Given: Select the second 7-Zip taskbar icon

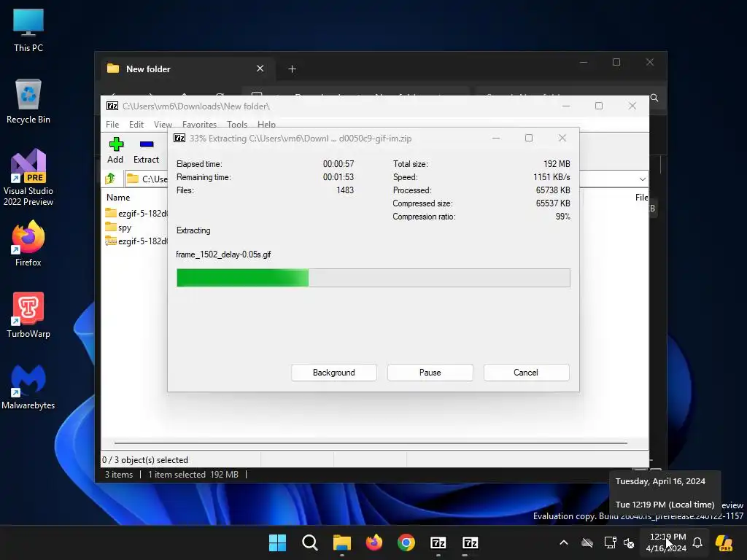Looking at the screenshot, I should click(x=471, y=542).
